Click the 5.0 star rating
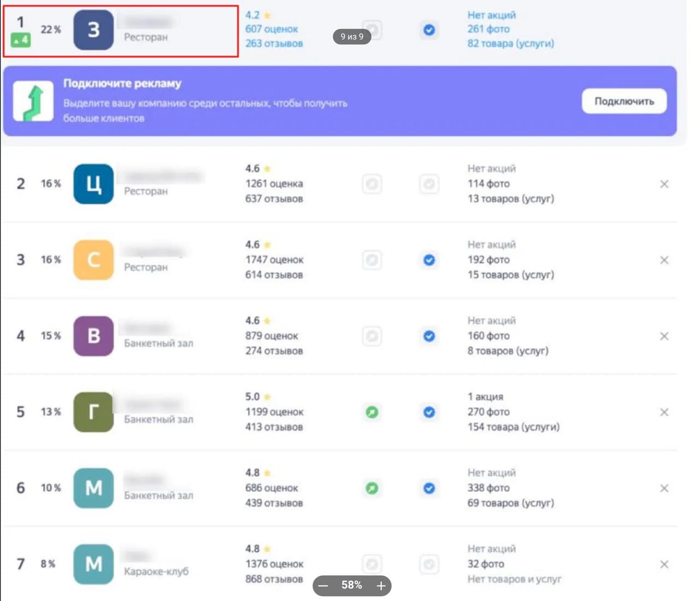 (258, 396)
